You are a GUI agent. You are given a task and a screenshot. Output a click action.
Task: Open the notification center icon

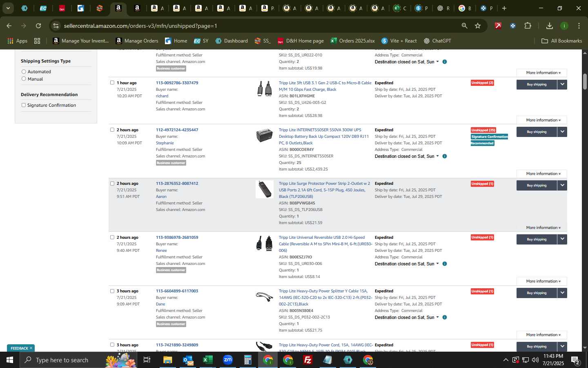(576, 360)
